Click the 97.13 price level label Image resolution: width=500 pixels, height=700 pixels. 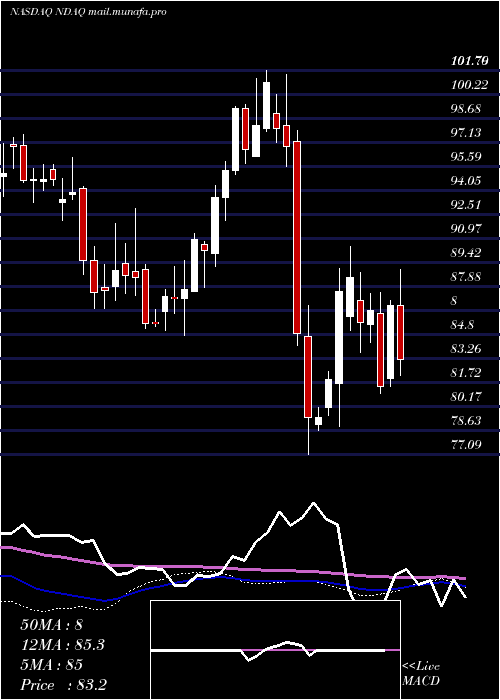(466, 133)
